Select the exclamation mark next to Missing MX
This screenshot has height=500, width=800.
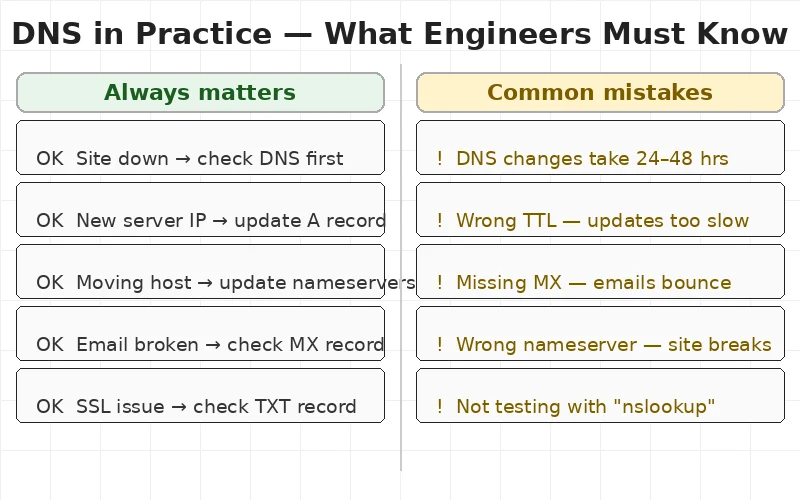pos(440,283)
